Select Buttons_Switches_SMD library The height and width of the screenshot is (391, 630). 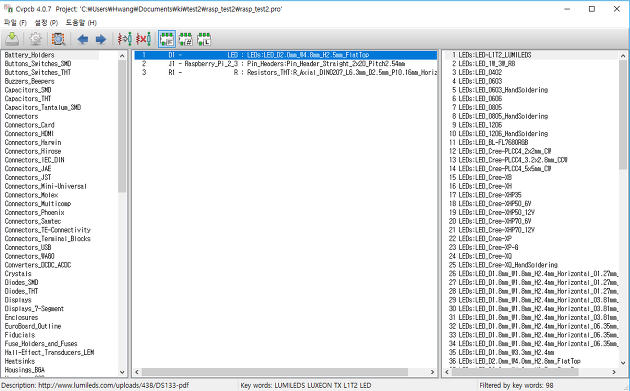[x=38, y=63]
